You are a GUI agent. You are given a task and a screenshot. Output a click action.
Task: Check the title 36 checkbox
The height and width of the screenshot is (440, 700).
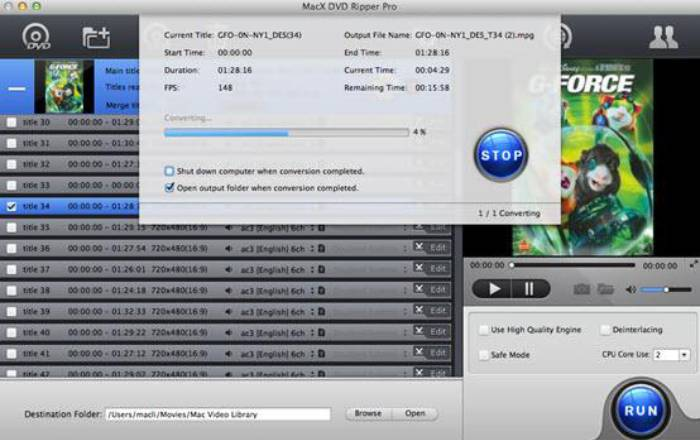[12, 249]
